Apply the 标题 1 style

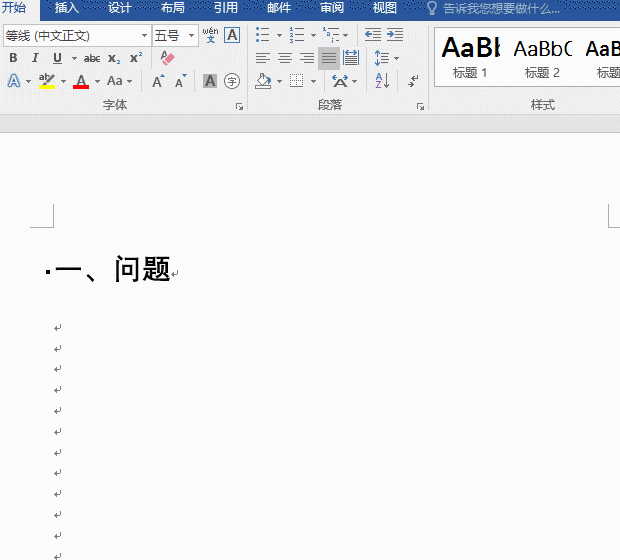coord(470,56)
